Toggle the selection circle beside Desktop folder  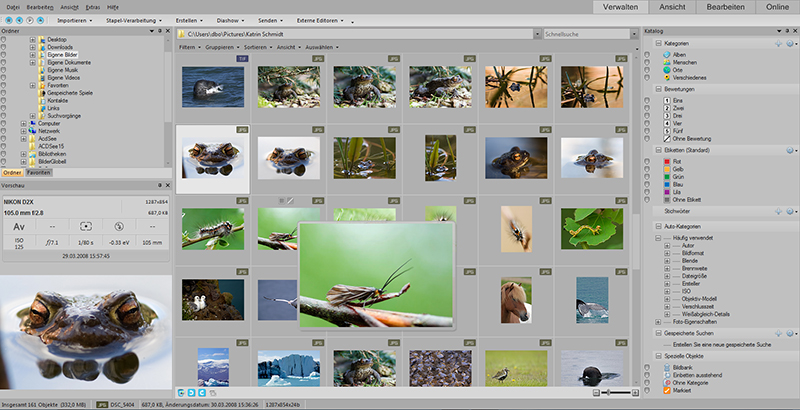(5, 39)
